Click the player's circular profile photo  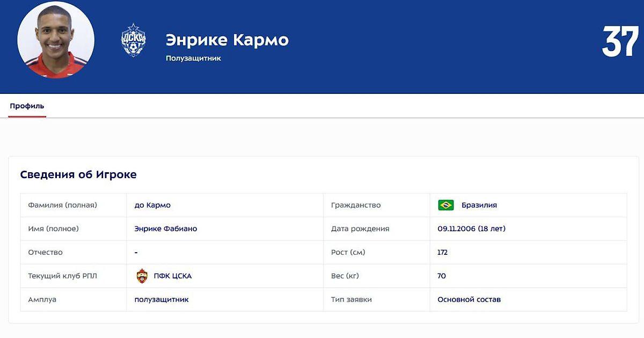(56, 40)
